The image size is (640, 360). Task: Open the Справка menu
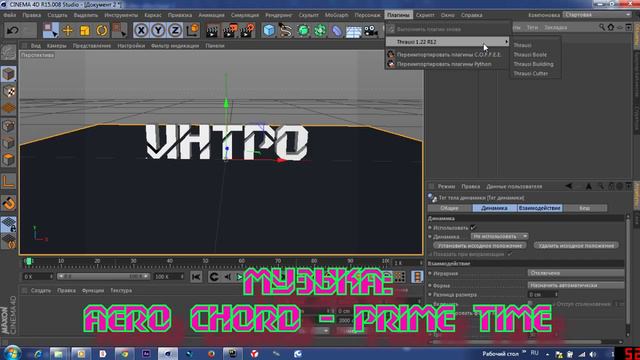click(x=471, y=15)
